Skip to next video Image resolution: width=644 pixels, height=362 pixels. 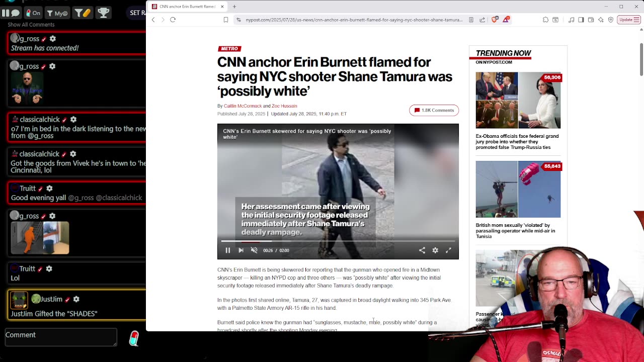(241, 250)
